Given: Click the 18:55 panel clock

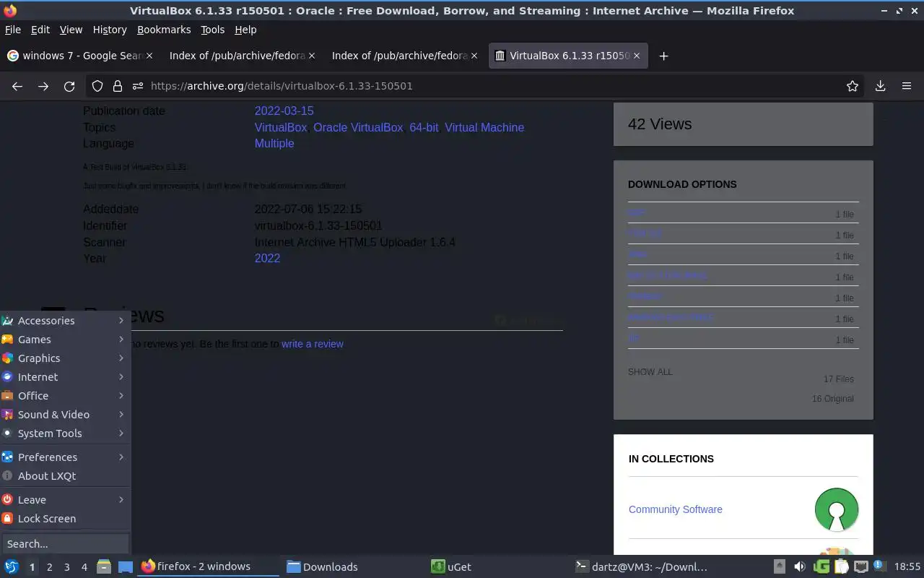Looking at the screenshot, I should (907, 566).
